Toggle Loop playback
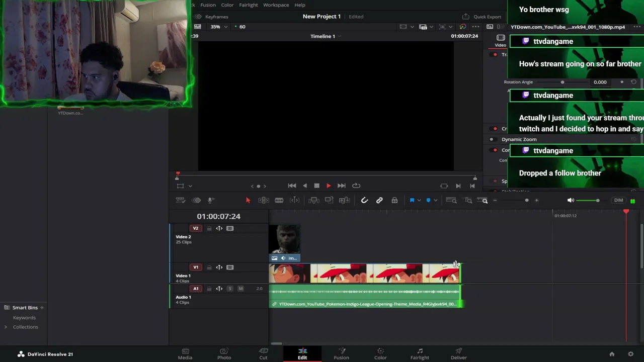 pyautogui.click(x=356, y=186)
